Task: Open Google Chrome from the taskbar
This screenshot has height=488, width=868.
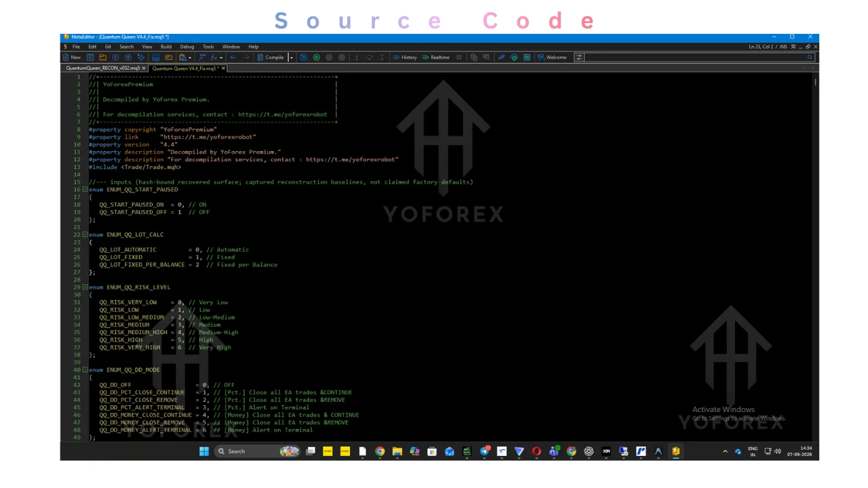Action: 380,451
